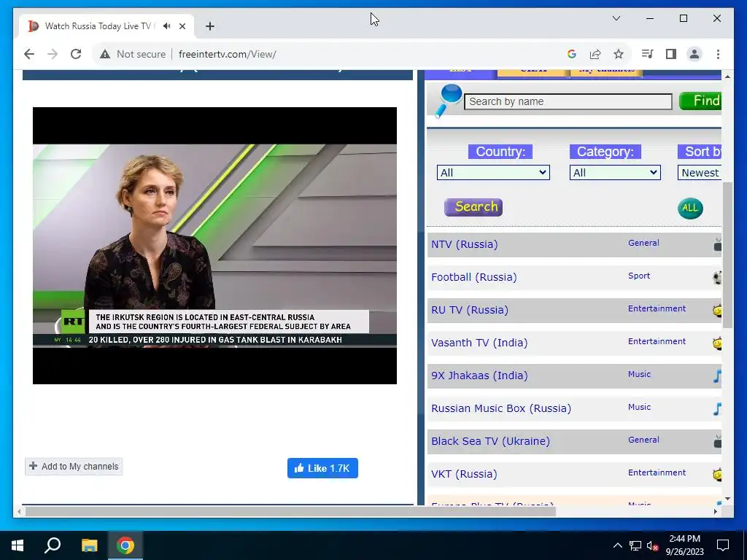Open tab search chevron
The image size is (747, 560).
pyautogui.click(x=616, y=18)
